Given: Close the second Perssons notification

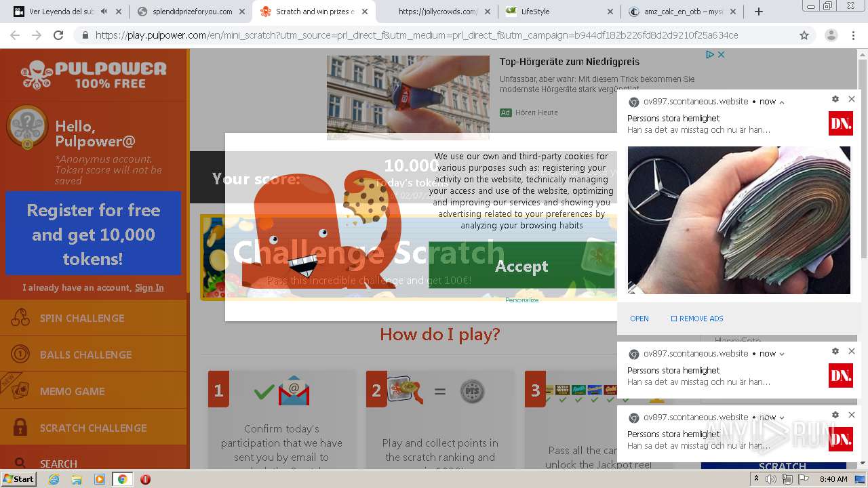Looking at the screenshot, I should pyautogui.click(x=852, y=351).
